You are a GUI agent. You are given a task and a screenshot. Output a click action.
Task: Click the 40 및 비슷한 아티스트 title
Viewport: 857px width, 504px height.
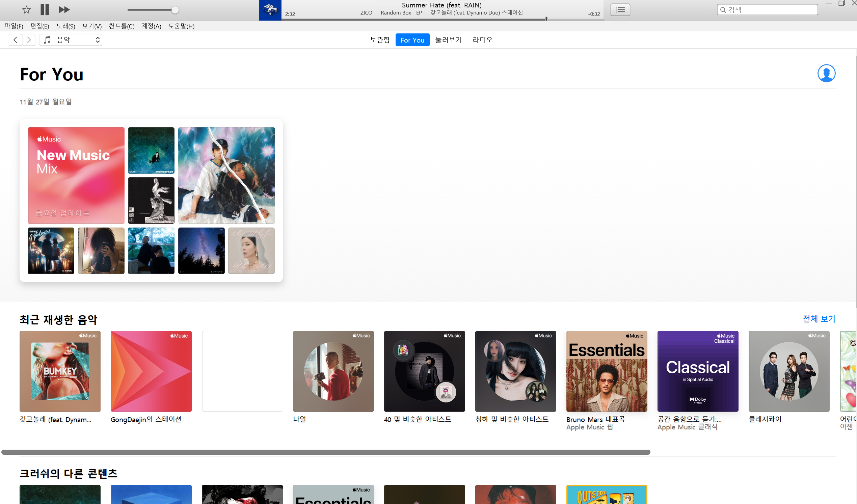[x=418, y=419]
